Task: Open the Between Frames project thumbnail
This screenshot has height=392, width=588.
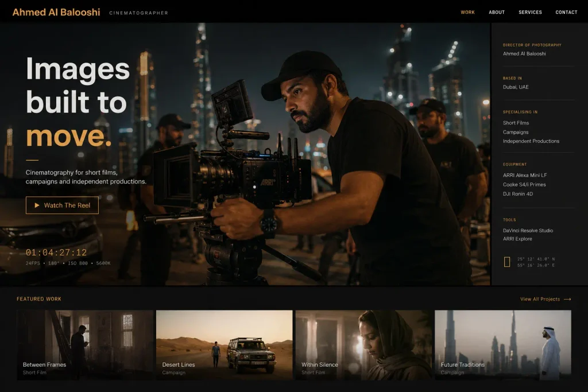Action: pyautogui.click(x=85, y=345)
